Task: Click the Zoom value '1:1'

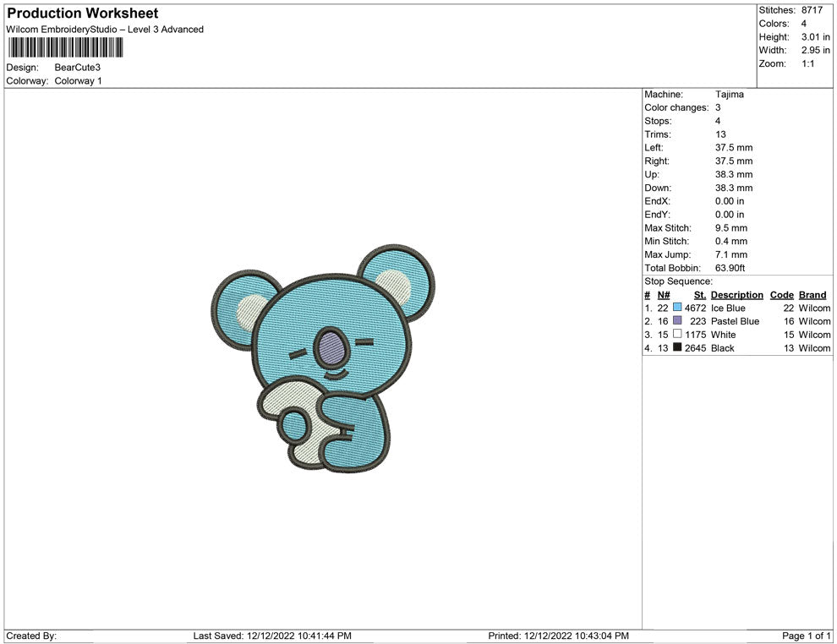Action: (x=808, y=63)
